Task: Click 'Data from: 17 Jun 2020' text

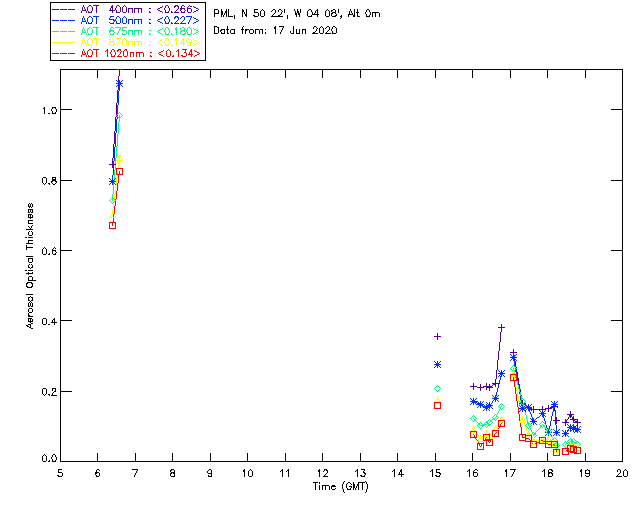Action: (275, 31)
